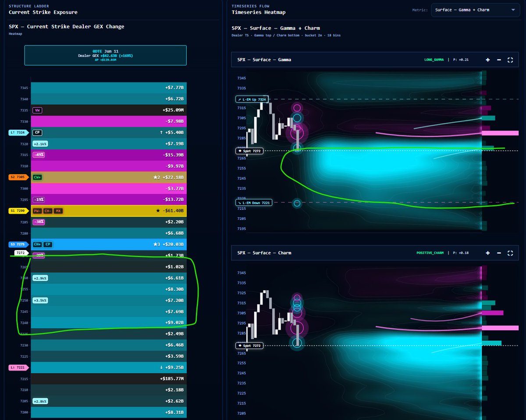Click the CH- badge on strike 7290
Image resolution: width=526 pixels, height=420 pixels.
coord(48,211)
